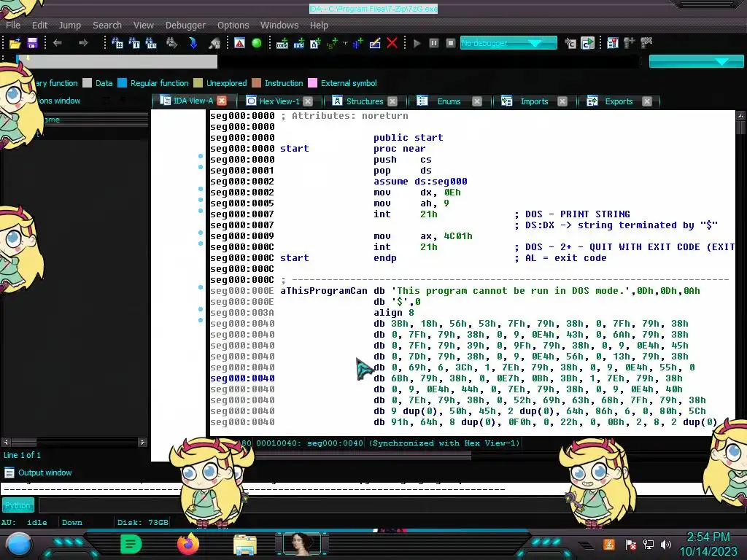Click the blue downward jump arrow icon

(193, 43)
